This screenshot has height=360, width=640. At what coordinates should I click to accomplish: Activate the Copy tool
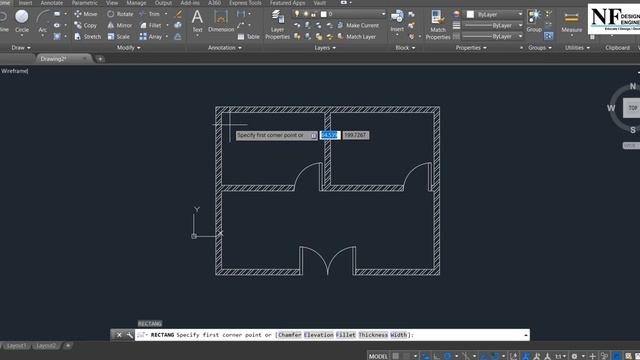click(x=85, y=25)
